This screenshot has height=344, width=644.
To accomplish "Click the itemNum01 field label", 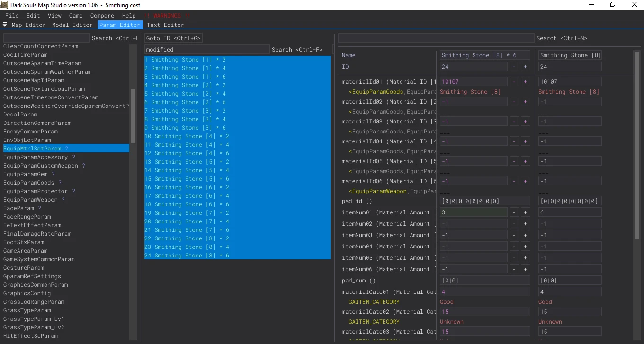I will [389, 212].
